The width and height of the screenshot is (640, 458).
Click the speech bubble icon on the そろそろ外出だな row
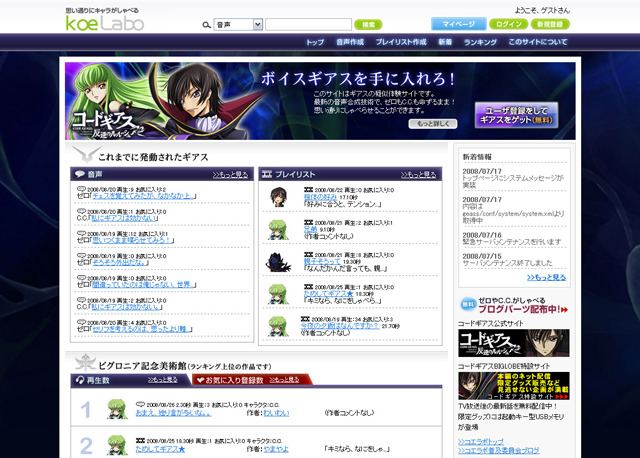(x=82, y=256)
